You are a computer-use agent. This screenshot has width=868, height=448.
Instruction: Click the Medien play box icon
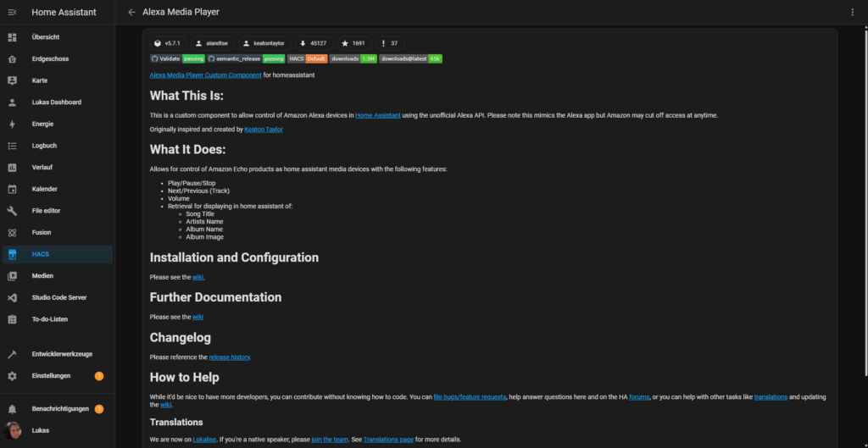tap(12, 276)
